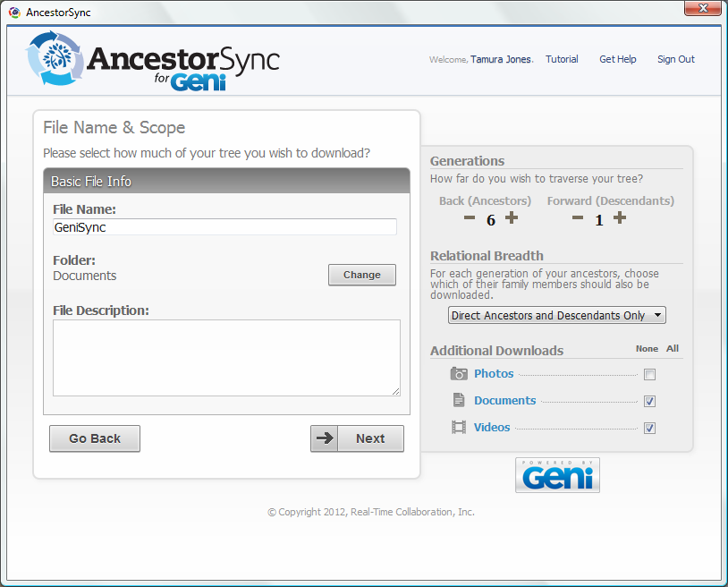728x587 pixels.
Task: Click the Forward descendants value 1
Action: [x=599, y=220]
